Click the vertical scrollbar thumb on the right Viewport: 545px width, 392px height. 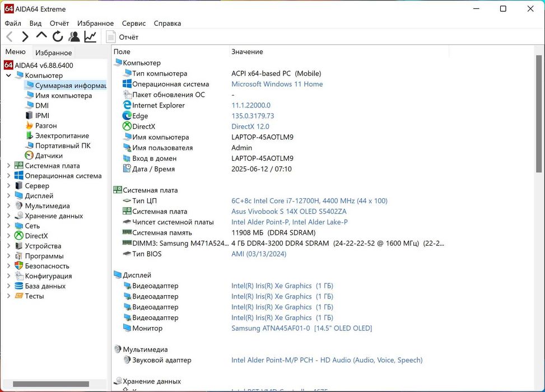pos(538,114)
